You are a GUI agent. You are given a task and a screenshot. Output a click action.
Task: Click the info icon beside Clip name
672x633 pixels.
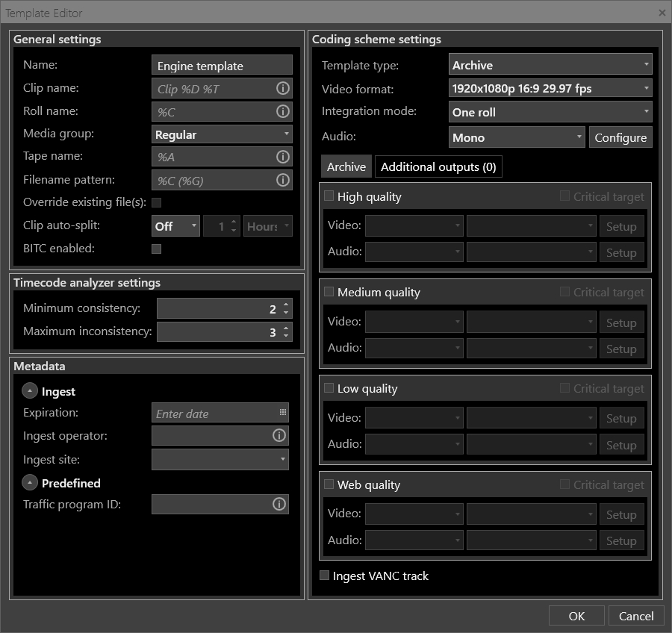click(x=282, y=88)
